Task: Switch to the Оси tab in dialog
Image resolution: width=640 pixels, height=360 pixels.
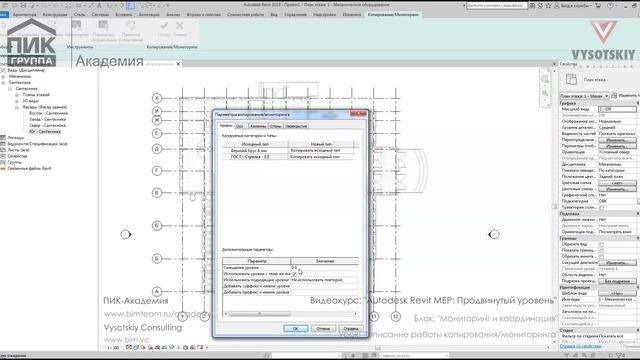Action: [240, 126]
